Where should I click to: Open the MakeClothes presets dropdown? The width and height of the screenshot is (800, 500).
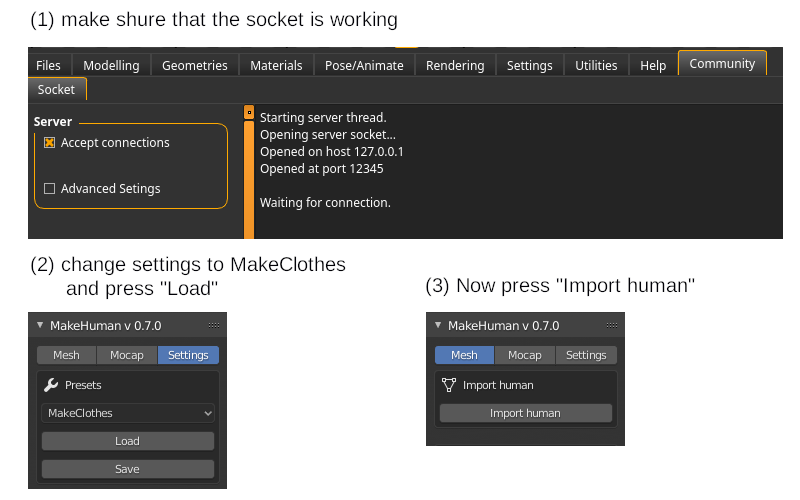pos(128,413)
